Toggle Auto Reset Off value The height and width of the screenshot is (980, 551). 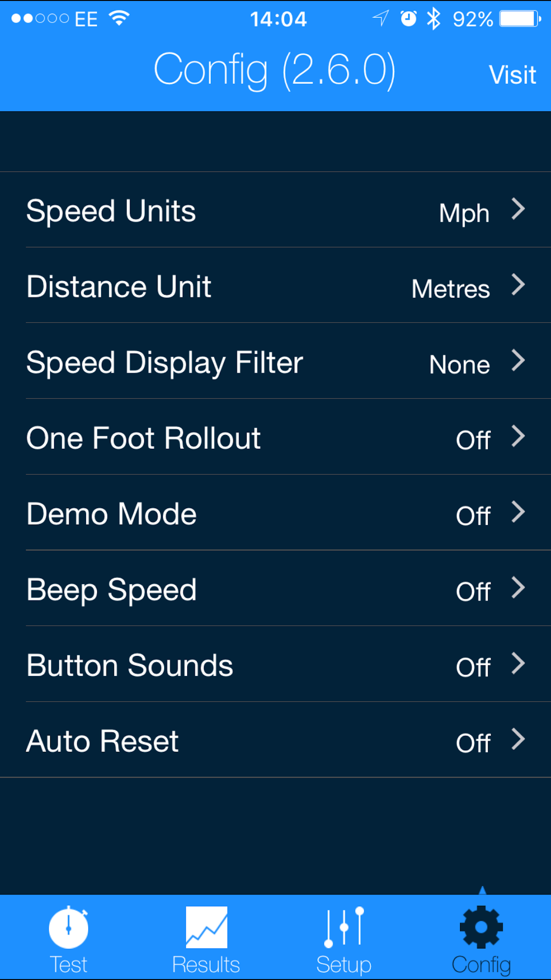(x=473, y=743)
